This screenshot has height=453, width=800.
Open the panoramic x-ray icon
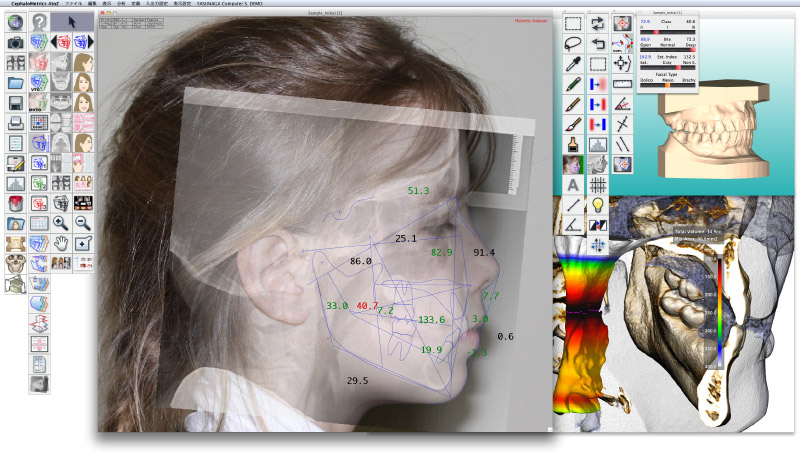(x=61, y=103)
